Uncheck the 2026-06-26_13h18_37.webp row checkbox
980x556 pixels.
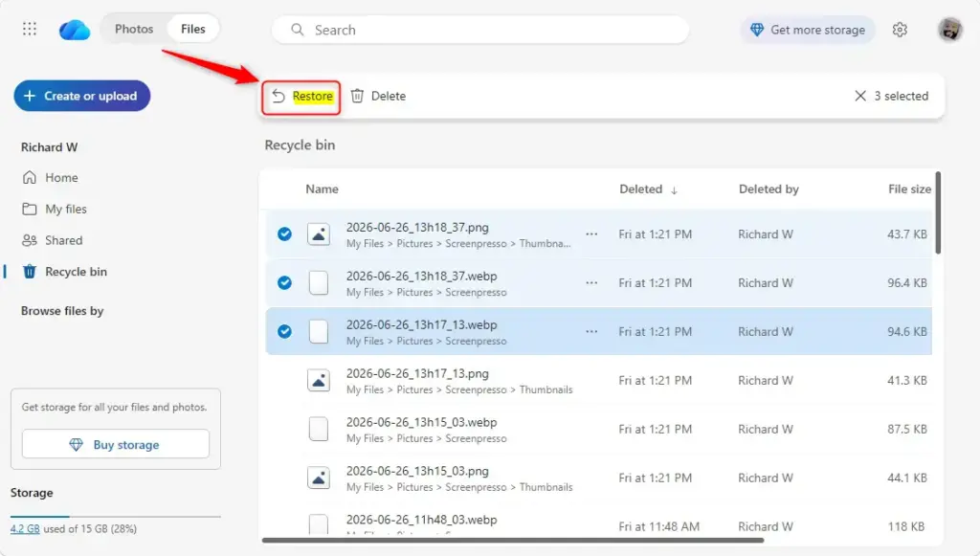coord(284,282)
